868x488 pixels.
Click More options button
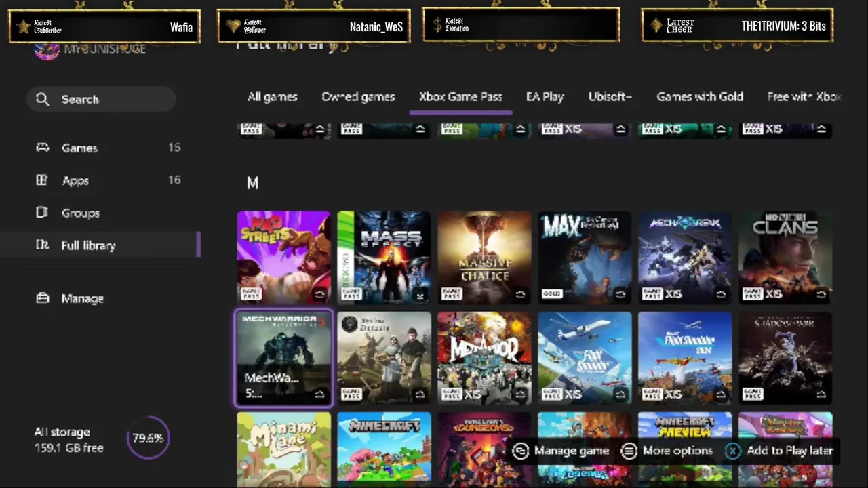[668, 451]
